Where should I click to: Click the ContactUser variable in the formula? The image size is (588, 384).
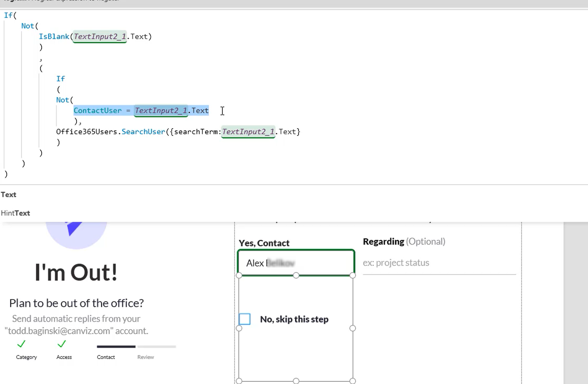[97, 111]
